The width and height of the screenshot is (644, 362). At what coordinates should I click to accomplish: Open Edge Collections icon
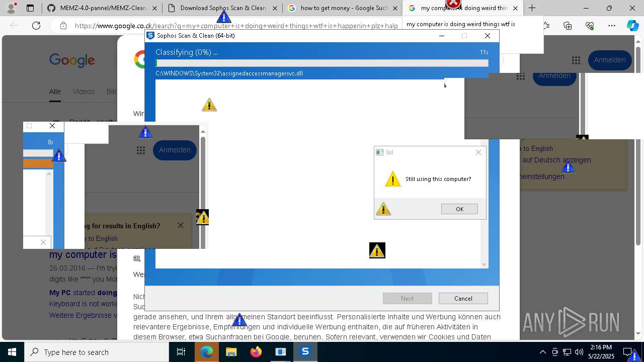568,26
